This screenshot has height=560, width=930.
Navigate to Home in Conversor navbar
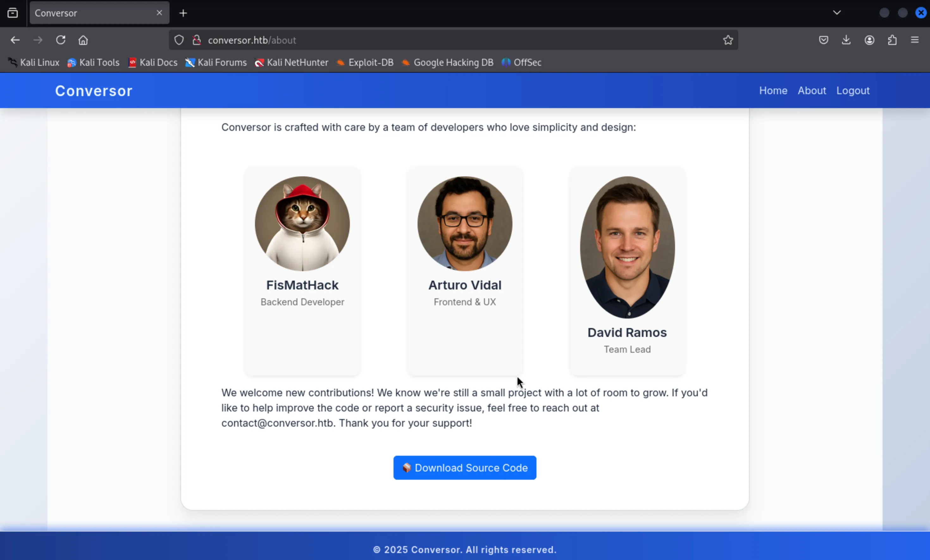pos(773,90)
